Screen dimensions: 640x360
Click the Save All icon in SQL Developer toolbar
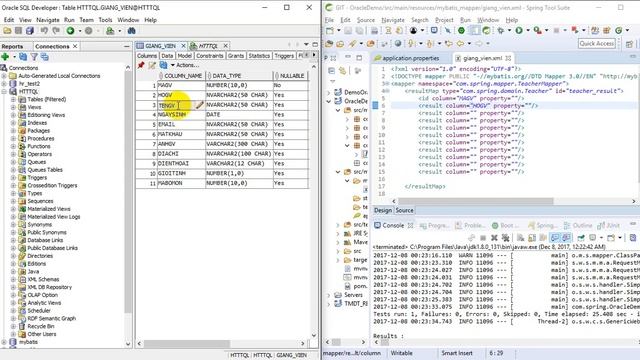tap(30, 31)
